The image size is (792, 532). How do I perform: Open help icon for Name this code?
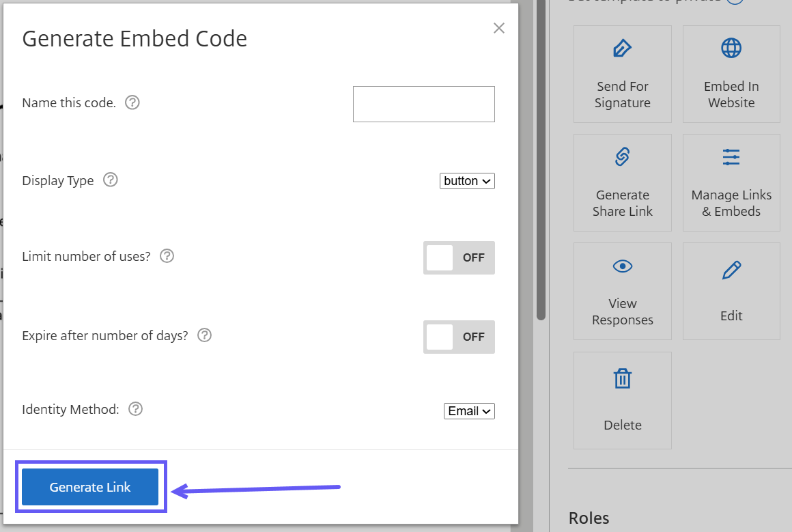(x=132, y=102)
